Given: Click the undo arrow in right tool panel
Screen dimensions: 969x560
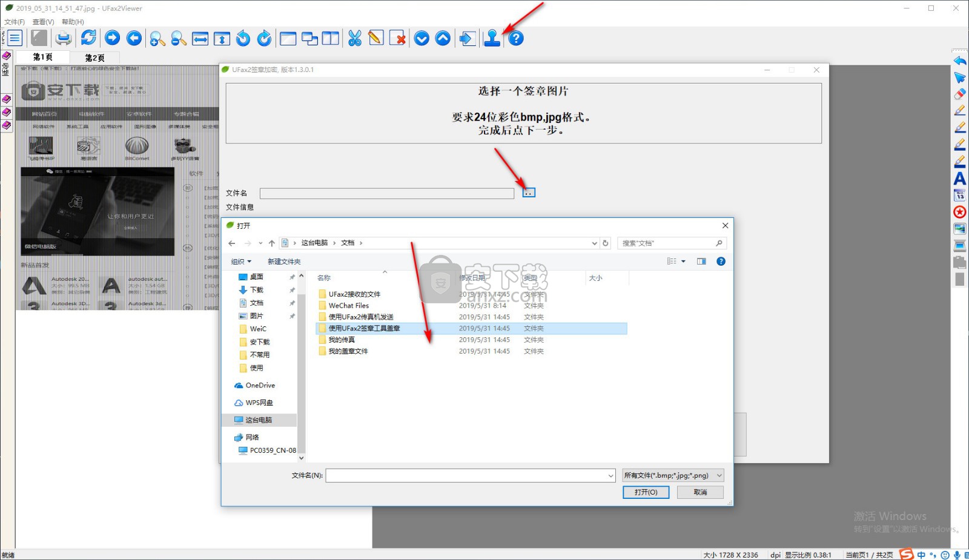Looking at the screenshot, I should pyautogui.click(x=960, y=61).
